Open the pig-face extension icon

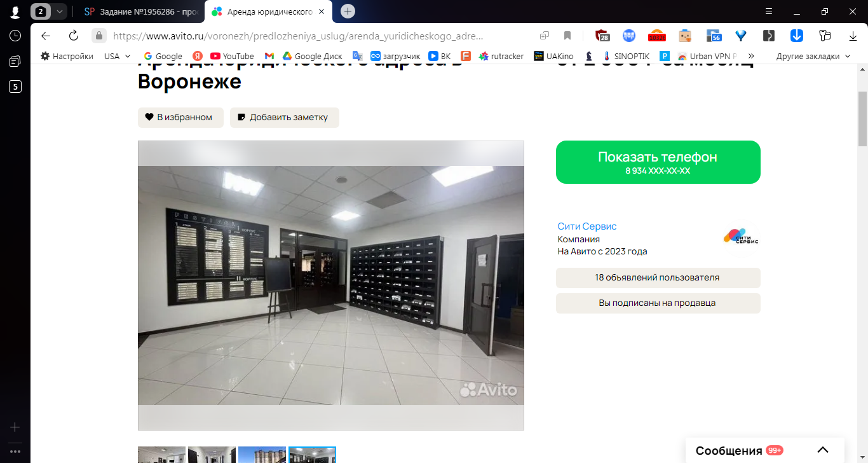[685, 36]
